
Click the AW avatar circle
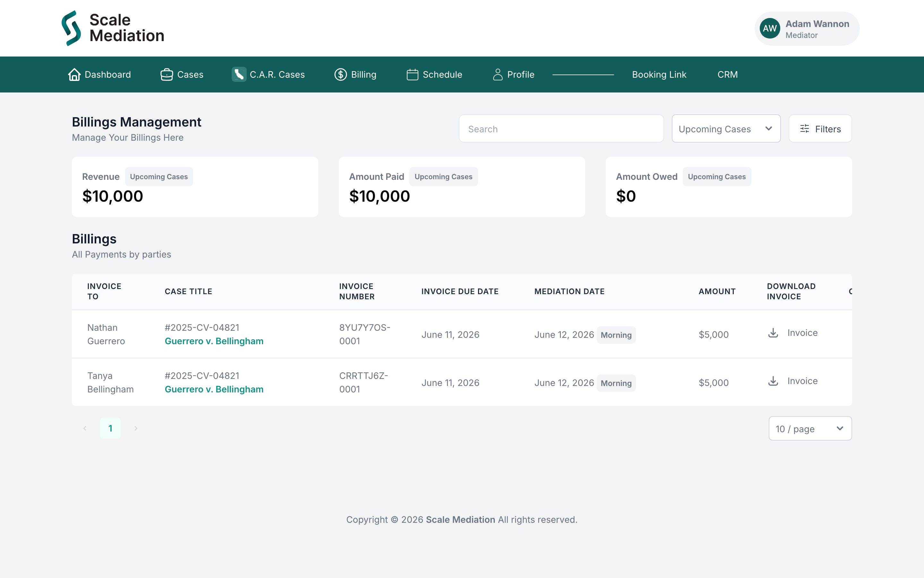point(770,28)
